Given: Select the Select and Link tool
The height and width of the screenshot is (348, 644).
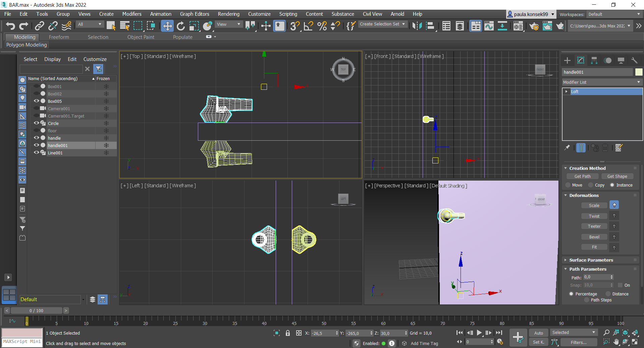Looking at the screenshot, I should [40, 26].
